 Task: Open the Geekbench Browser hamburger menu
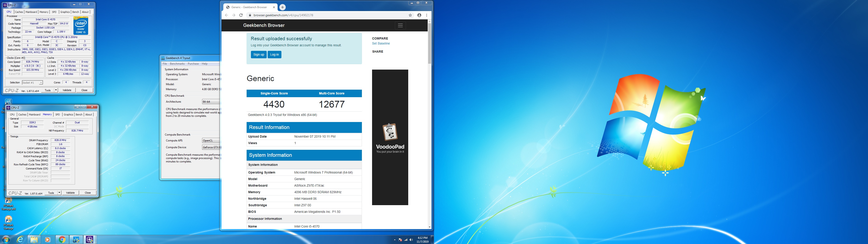[x=400, y=26]
